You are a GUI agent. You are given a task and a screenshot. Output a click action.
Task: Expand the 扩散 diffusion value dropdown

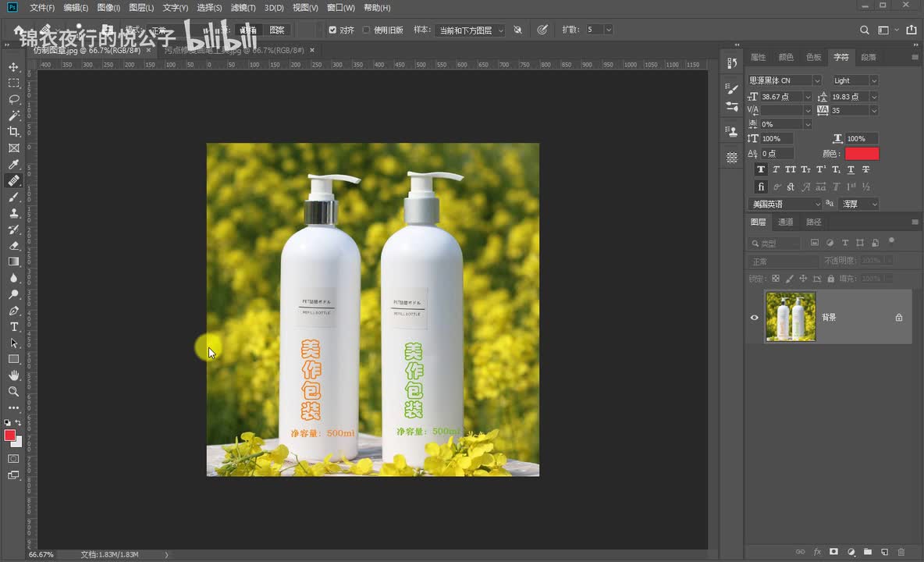[x=609, y=30]
